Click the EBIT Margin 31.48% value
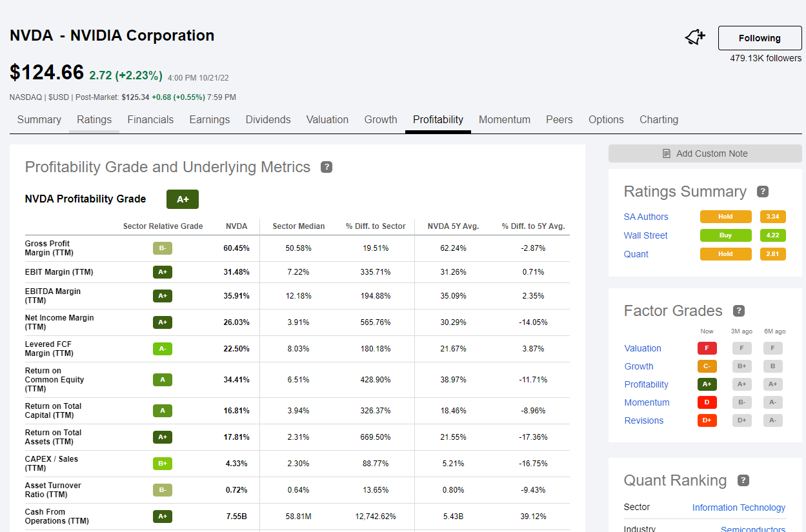The height and width of the screenshot is (532, 806). click(x=237, y=272)
